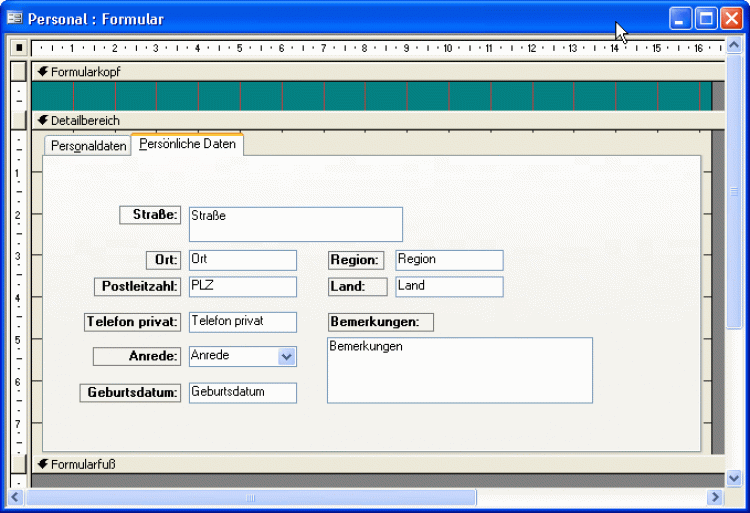Click the vertical scrollbar down arrow

click(734, 478)
